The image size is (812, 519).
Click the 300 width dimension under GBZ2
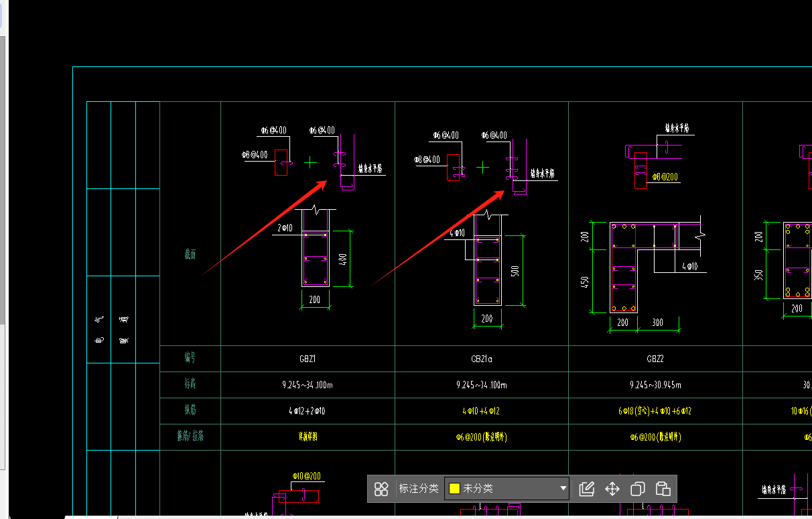point(657,323)
